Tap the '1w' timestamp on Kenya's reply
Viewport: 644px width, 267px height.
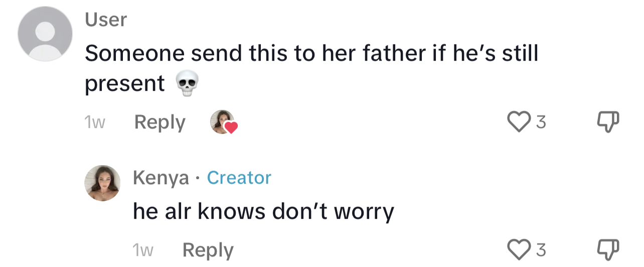coord(143,250)
